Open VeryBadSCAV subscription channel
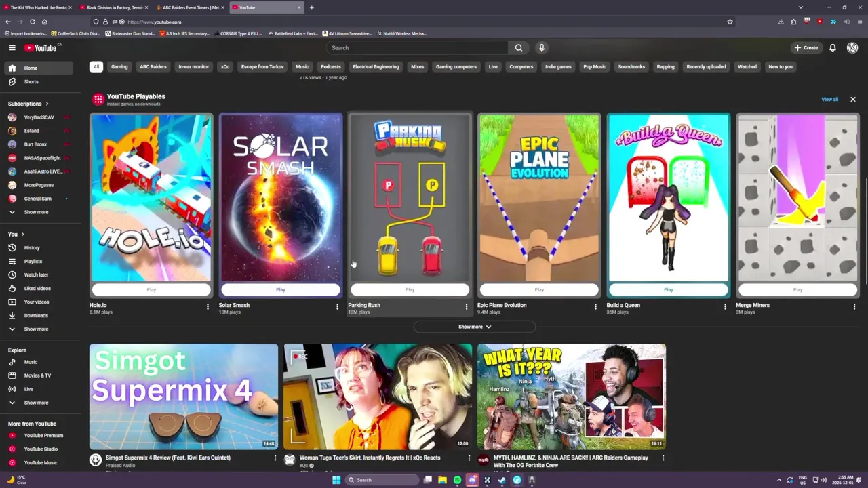This screenshot has width=868, height=488. pos(38,117)
